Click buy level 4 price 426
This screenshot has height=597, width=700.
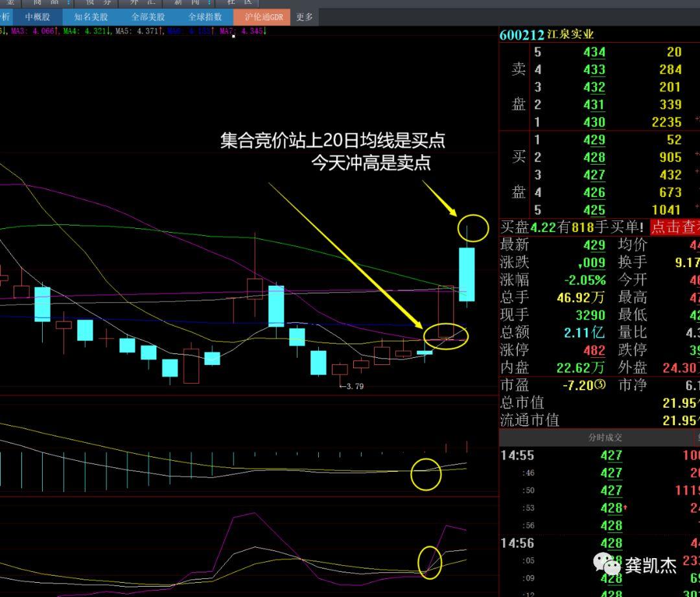tap(594, 193)
